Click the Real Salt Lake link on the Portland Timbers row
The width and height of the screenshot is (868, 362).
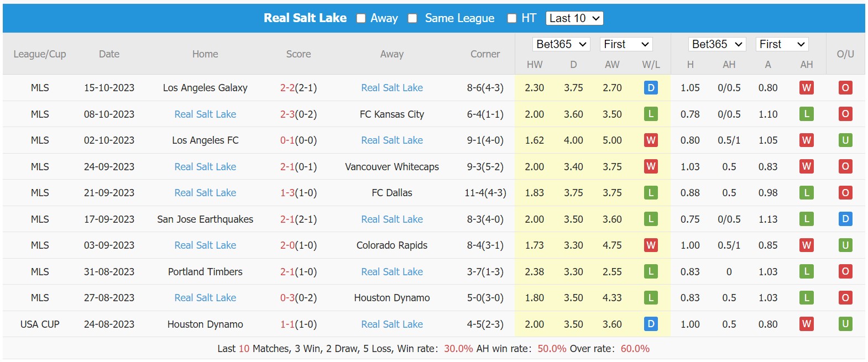[x=391, y=271]
